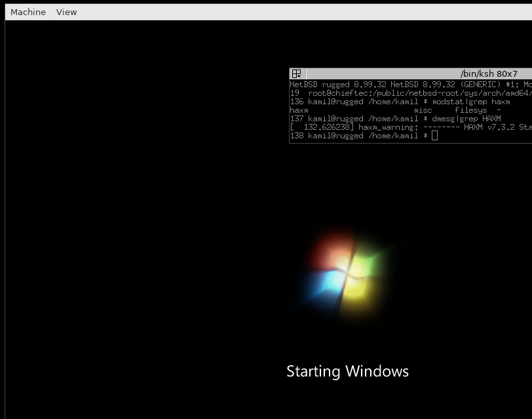
Task: Click the yellow pane of Windows logo
Action: tap(358, 290)
